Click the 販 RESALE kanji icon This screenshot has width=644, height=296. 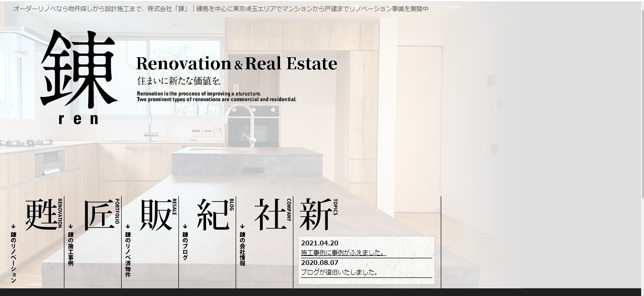tap(156, 215)
